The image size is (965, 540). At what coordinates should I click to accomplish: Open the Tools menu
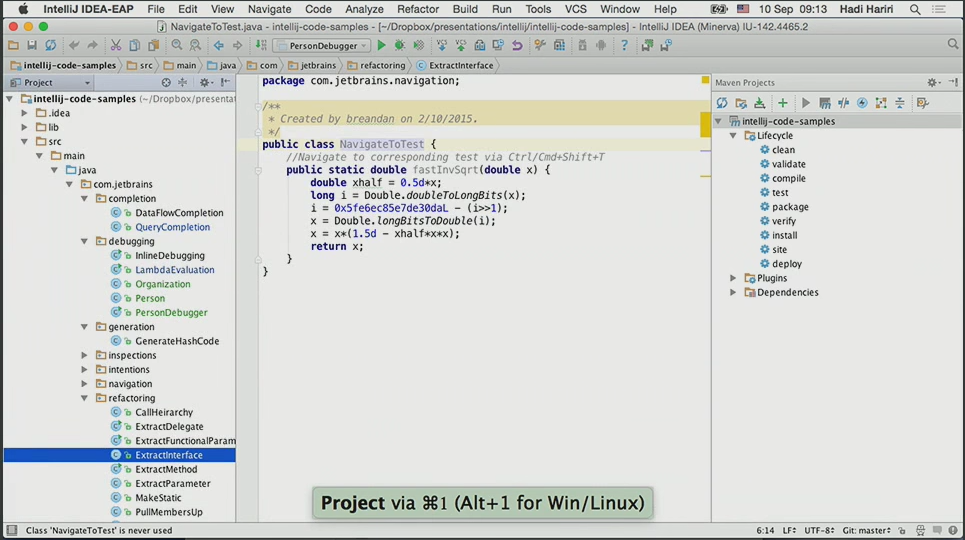[x=538, y=9]
